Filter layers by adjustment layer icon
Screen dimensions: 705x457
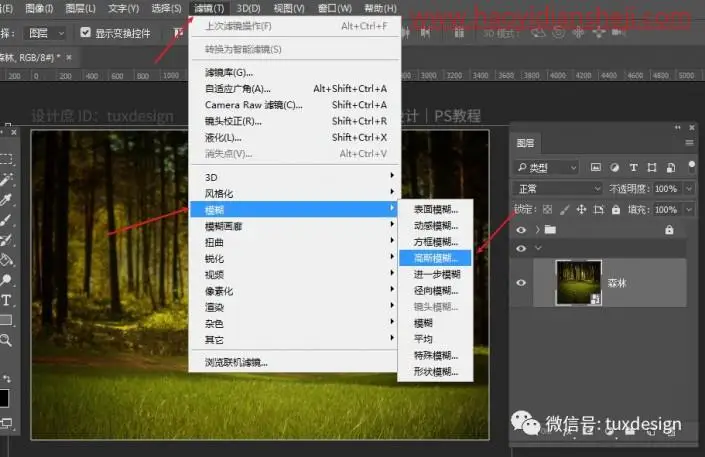tap(614, 167)
